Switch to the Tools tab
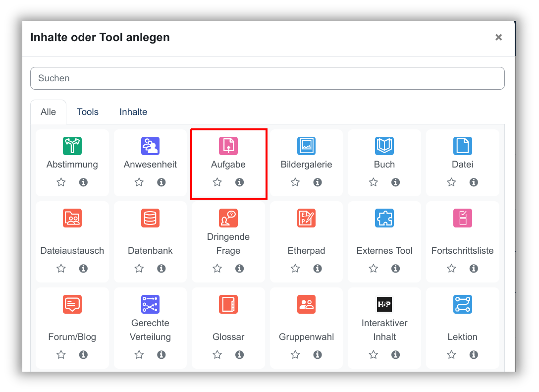This screenshot has height=392, width=539. point(88,112)
